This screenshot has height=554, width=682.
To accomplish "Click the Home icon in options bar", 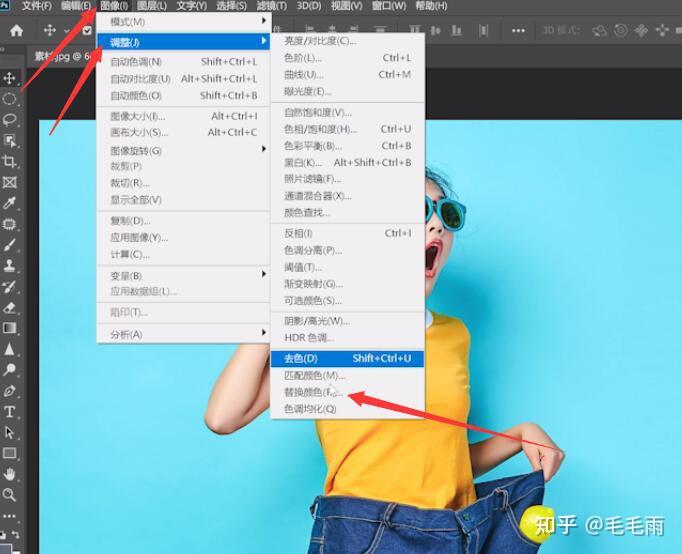I will (17, 30).
